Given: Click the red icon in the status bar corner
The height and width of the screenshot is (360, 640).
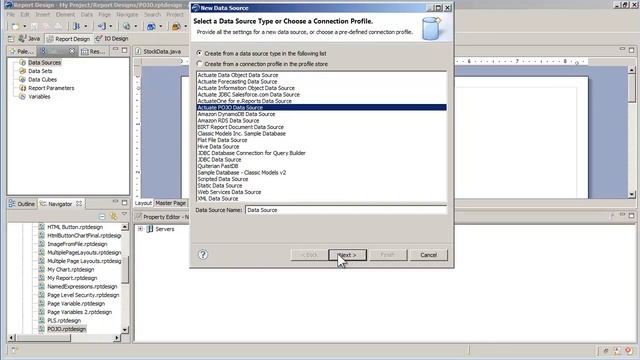Looking at the screenshot, I should (x=629, y=350).
